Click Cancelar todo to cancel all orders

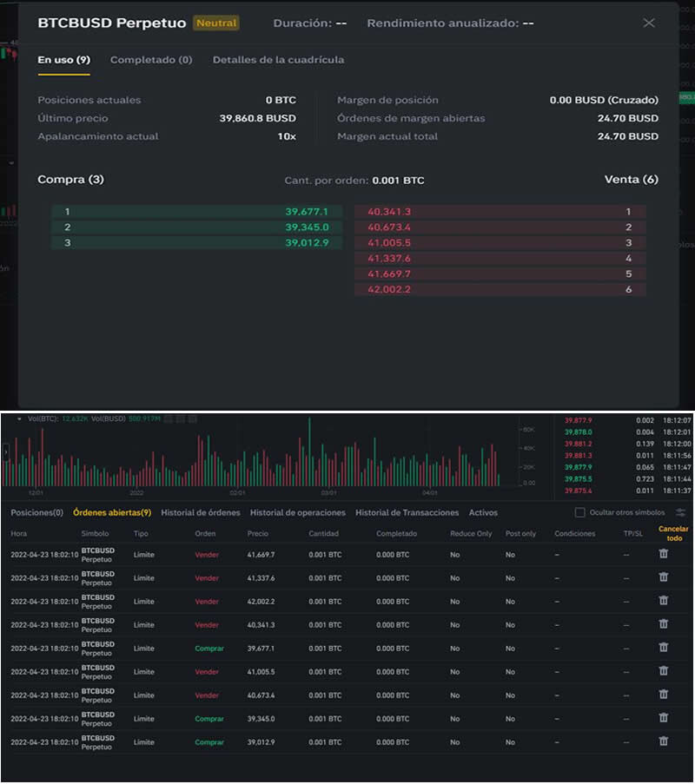pyautogui.click(x=673, y=533)
